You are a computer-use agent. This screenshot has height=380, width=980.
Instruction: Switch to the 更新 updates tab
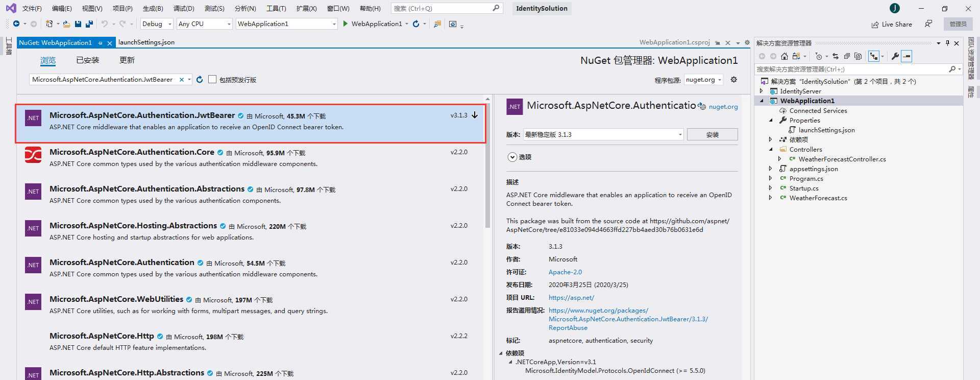pos(127,60)
